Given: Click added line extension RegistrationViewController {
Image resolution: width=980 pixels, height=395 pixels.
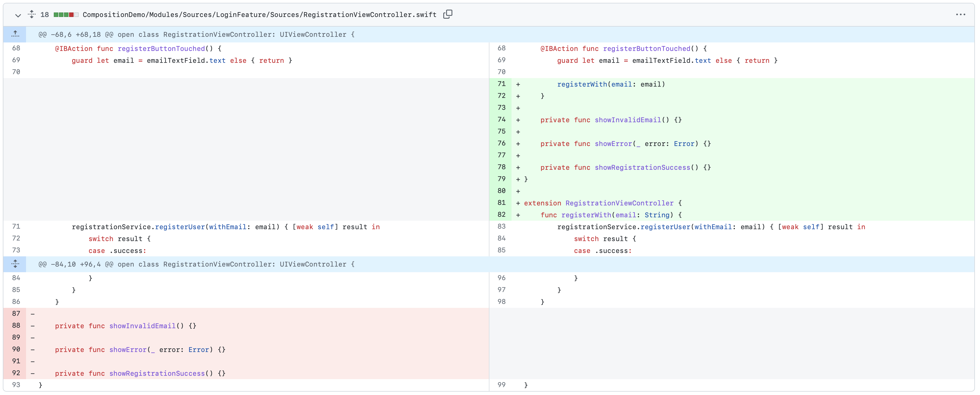Looking at the screenshot, I should [x=603, y=203].
